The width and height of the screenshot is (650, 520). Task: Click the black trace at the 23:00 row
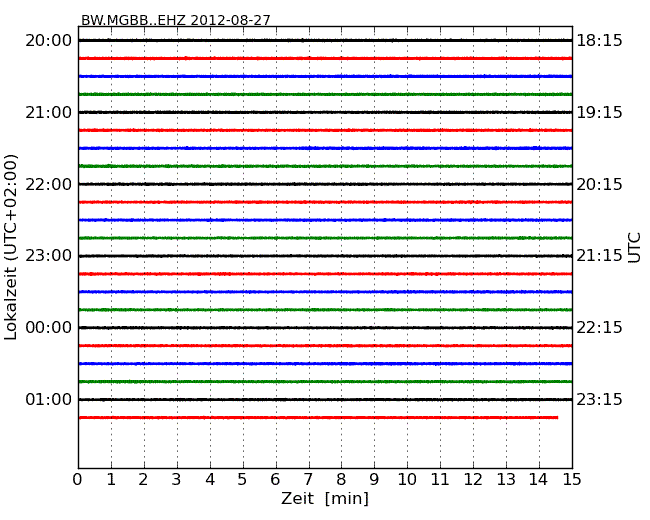coord(325,256)
